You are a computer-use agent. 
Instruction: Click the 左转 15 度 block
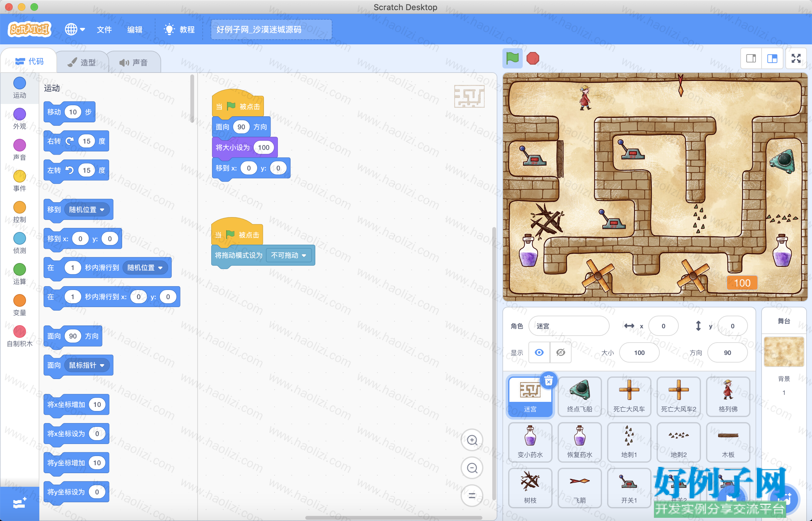click(x=76, y=170)
